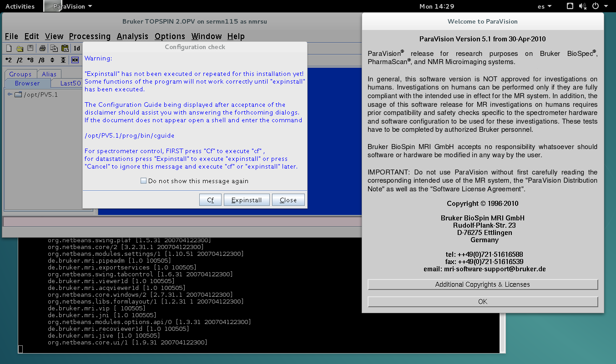
Task: Click terminal line "org.netbeans.core.ui/1 [1.9.31 200704122300]"
Action: coord(127,342)
